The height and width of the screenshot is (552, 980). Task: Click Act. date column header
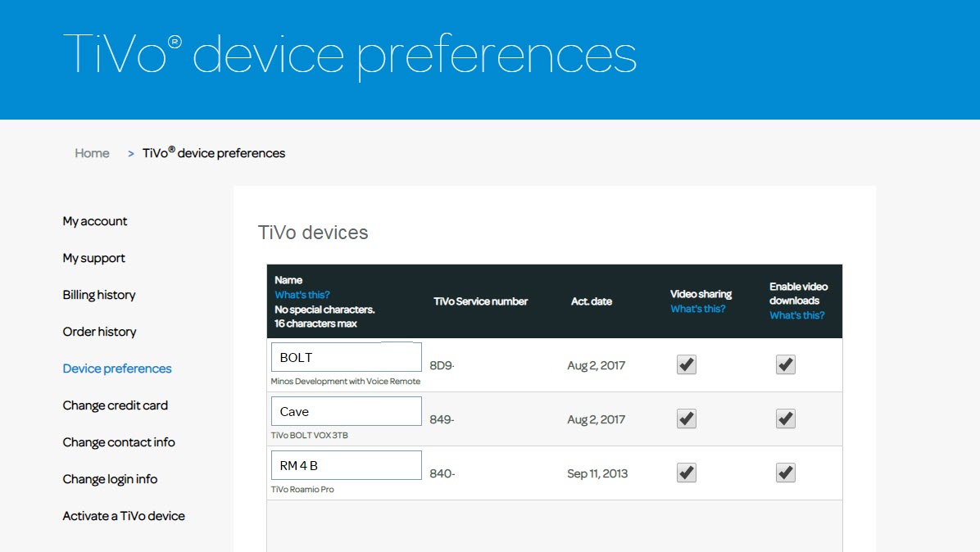[592, 301]
